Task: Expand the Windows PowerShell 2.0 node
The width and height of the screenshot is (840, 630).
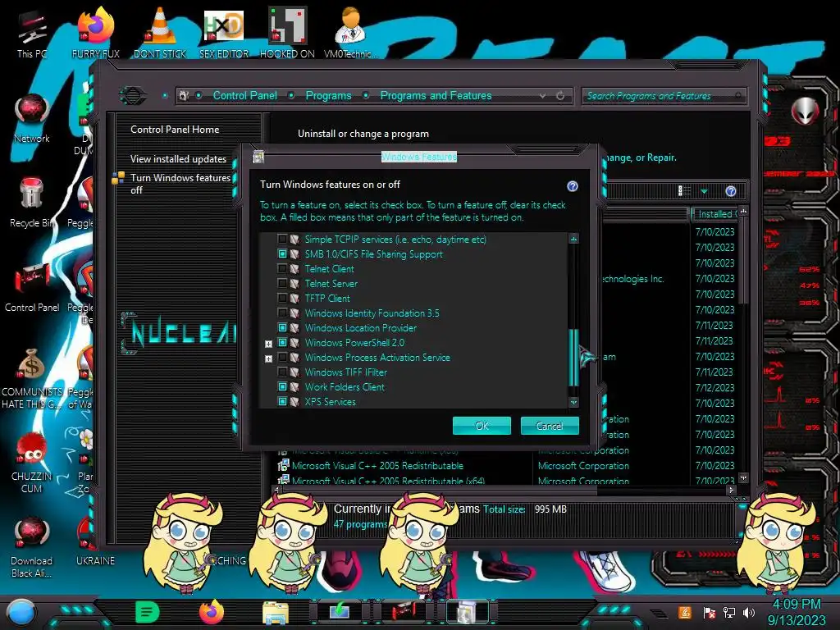Action: (x=268, y=344)
